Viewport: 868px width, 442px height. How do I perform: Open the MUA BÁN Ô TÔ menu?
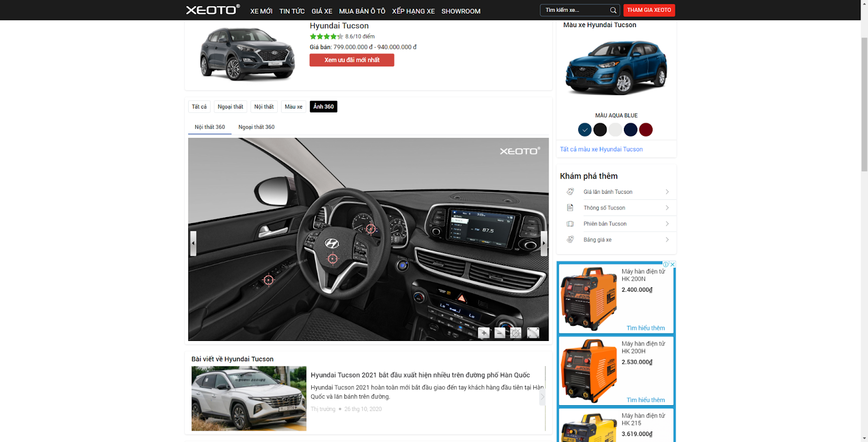pyautogui.click(x=362, y=11)
